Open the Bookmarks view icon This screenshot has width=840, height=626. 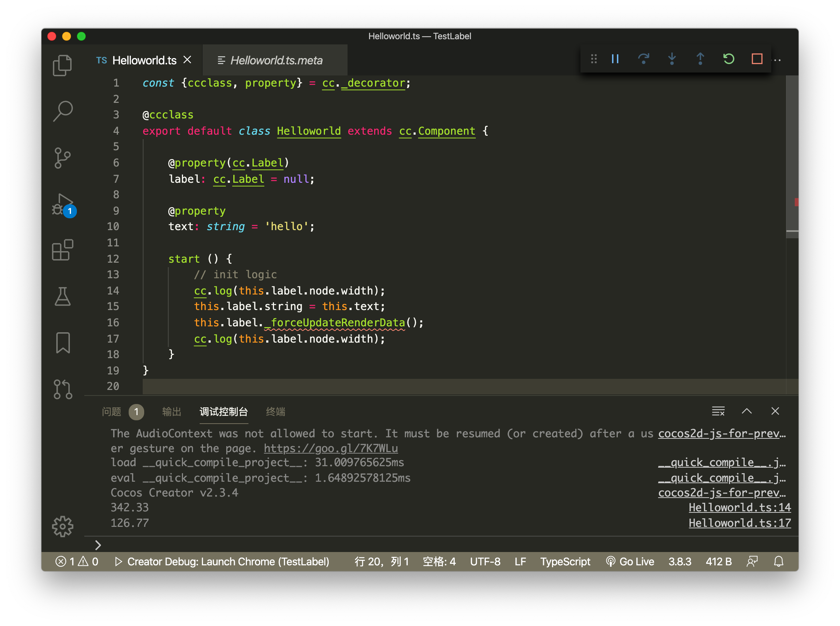click(x=62, y=343)
